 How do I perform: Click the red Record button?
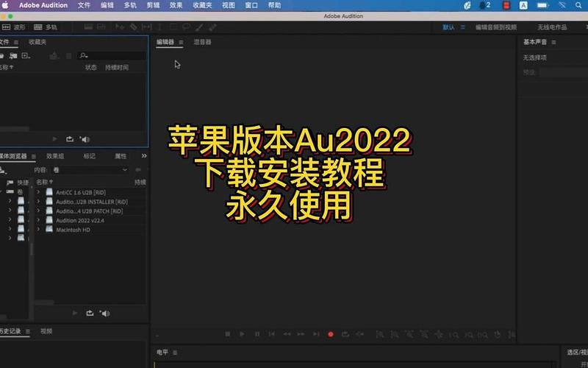[x=330, y=334]
